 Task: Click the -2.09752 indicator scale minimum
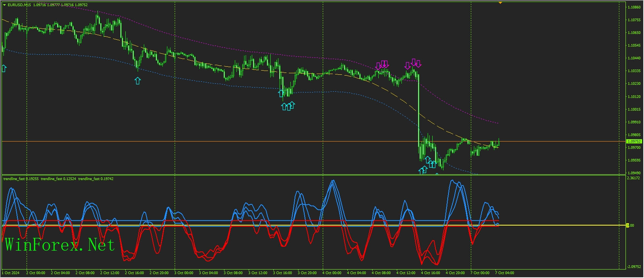click(634, 267)
